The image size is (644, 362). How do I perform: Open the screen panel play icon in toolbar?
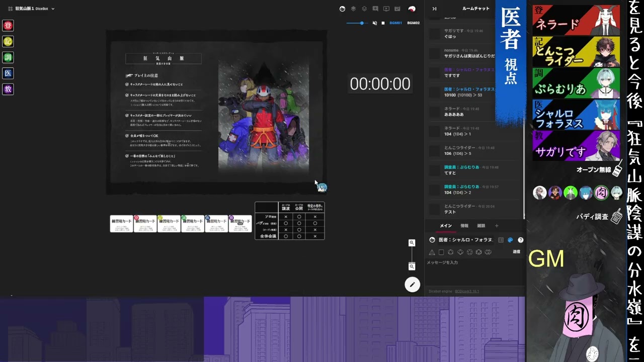[x=386, y=9]
